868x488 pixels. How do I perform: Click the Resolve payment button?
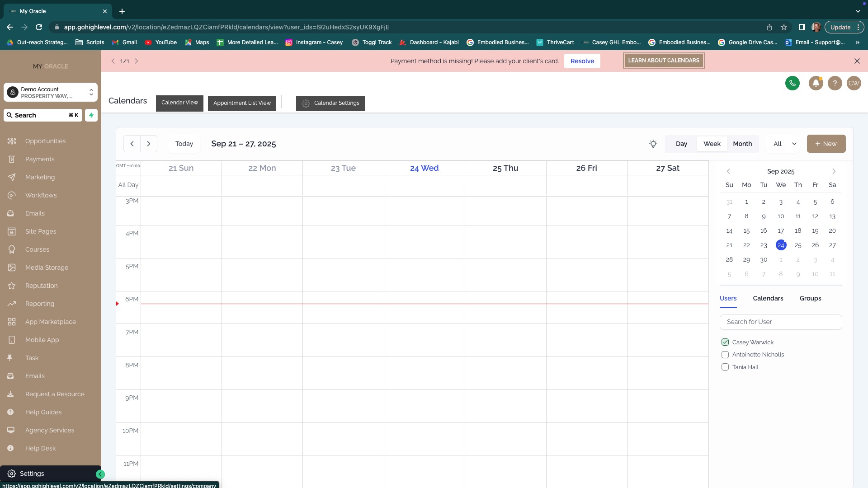point(582,61)
